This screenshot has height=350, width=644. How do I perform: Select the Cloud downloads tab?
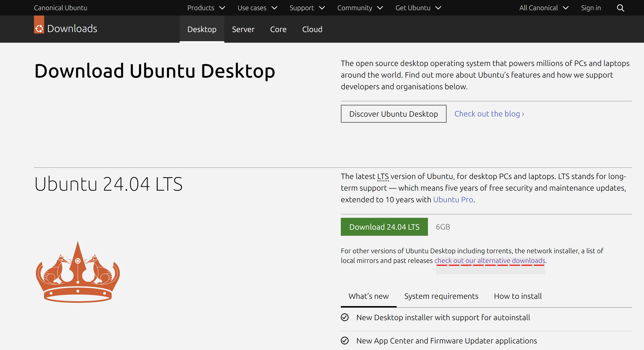point(312,29)
